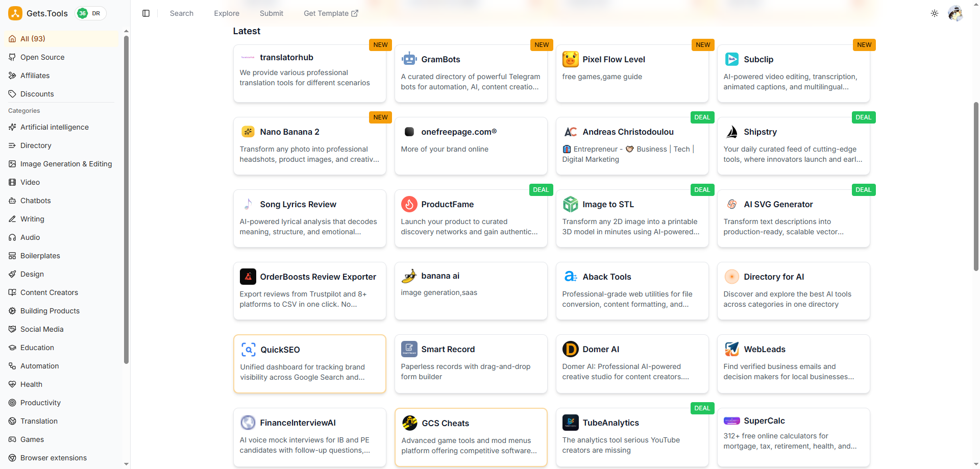Open the Get Template external link
The height and width of the screenshot is (469, 980).
[331, 13]
